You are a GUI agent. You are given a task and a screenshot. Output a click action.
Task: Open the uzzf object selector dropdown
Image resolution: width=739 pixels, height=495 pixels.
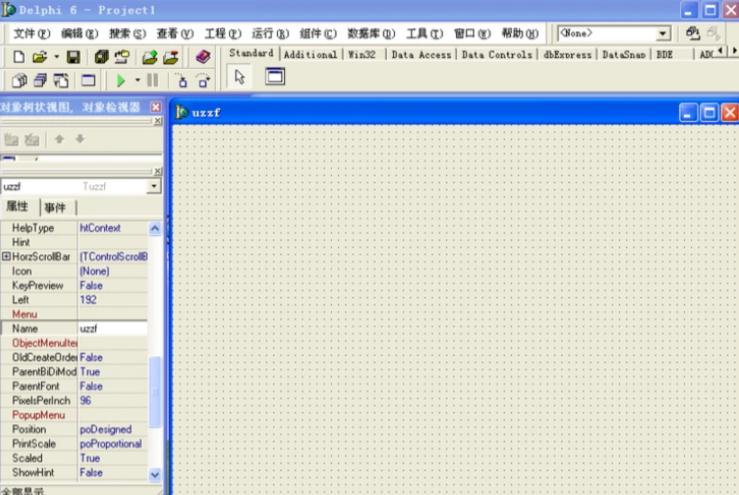[x=153, y=186]
